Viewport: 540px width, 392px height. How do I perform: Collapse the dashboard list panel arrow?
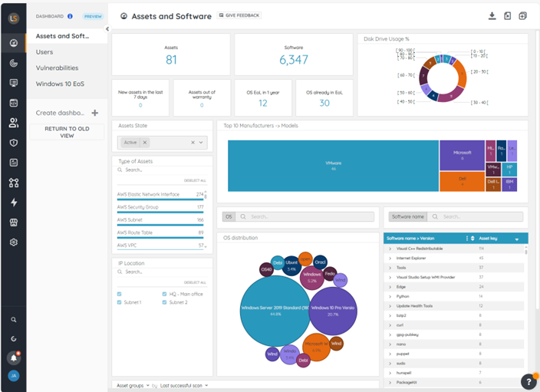point(107,29)
